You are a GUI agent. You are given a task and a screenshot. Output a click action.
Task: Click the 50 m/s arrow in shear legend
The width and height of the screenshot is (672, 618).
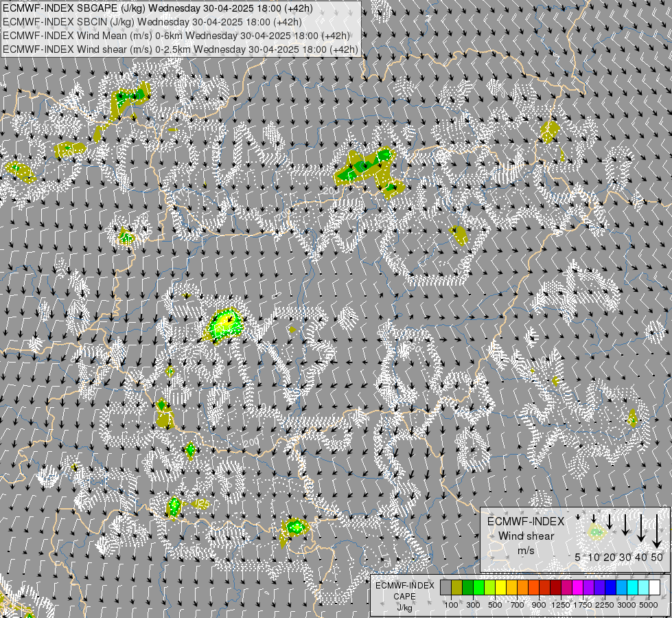point(657,531)
